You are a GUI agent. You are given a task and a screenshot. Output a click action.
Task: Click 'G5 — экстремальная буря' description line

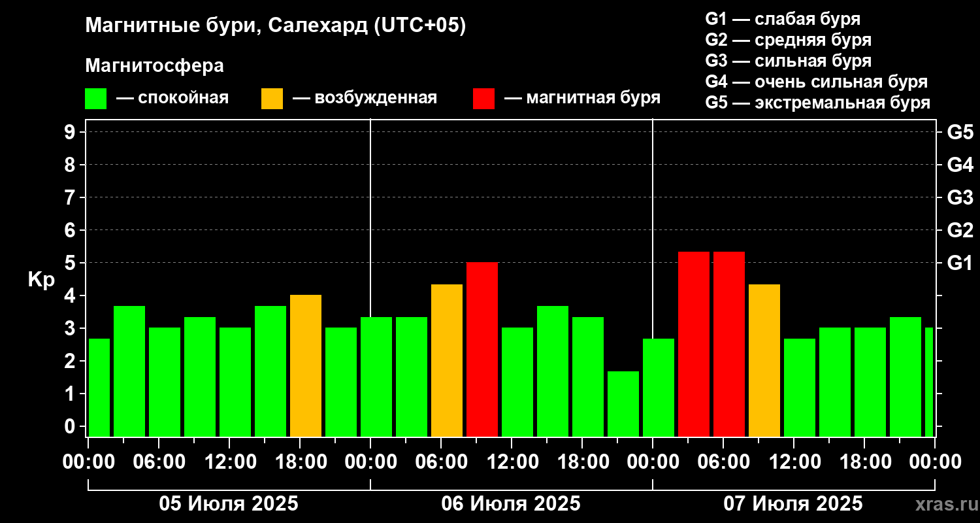click(x=818, y=103)
